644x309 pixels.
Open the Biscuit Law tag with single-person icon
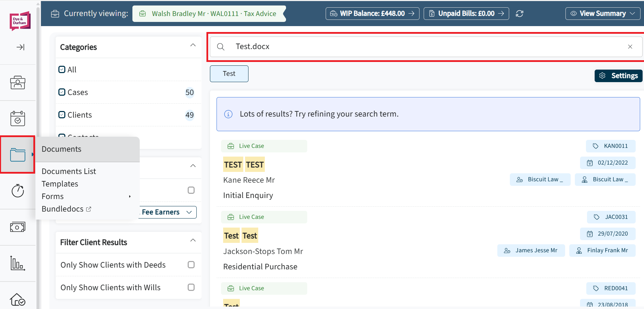tap(605, 180)
